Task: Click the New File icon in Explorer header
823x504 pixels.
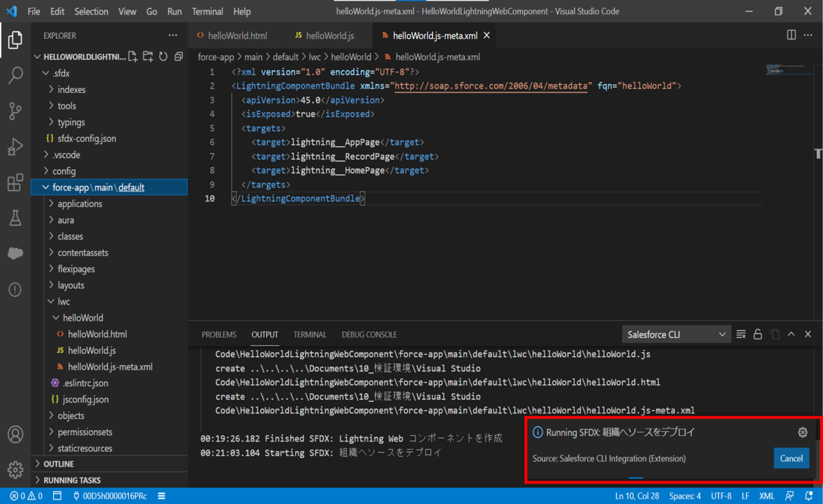Action: point(133,57)
